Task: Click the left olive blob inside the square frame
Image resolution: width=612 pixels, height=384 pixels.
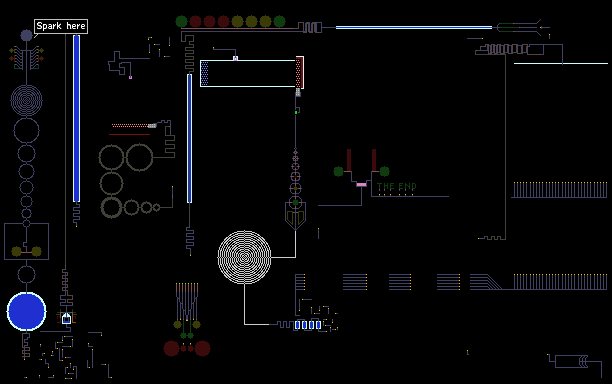Action: pyautogui.click(x=16, y=251)
